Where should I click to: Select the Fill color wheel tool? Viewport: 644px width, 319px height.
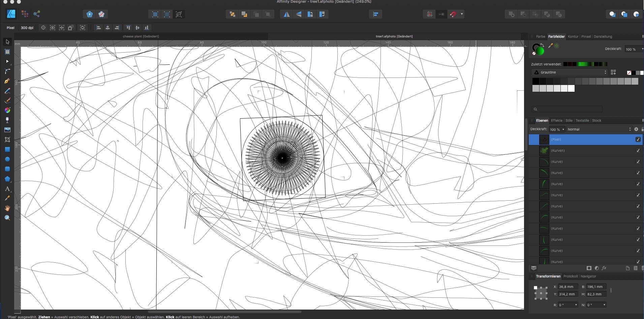tap(7, 110)
